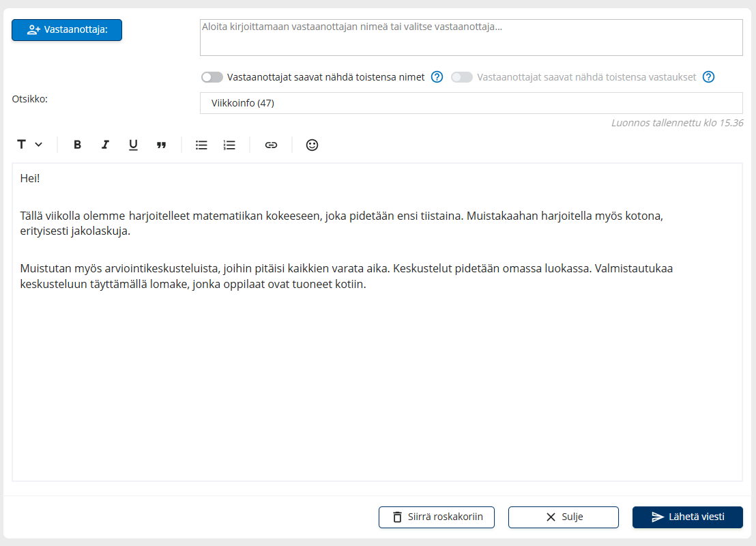The height and width of the screenshot is (546, 756).
Task: Underline the selected text
Action: [133, 145]
